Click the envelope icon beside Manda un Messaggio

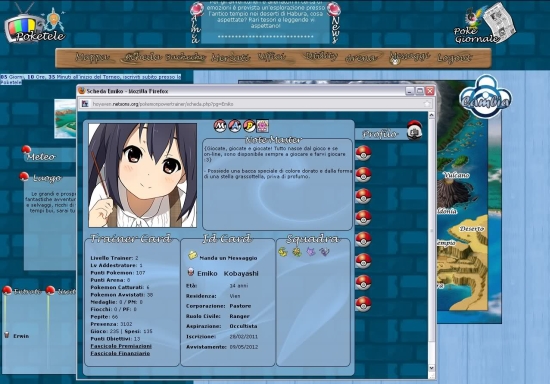pos(193,255)
